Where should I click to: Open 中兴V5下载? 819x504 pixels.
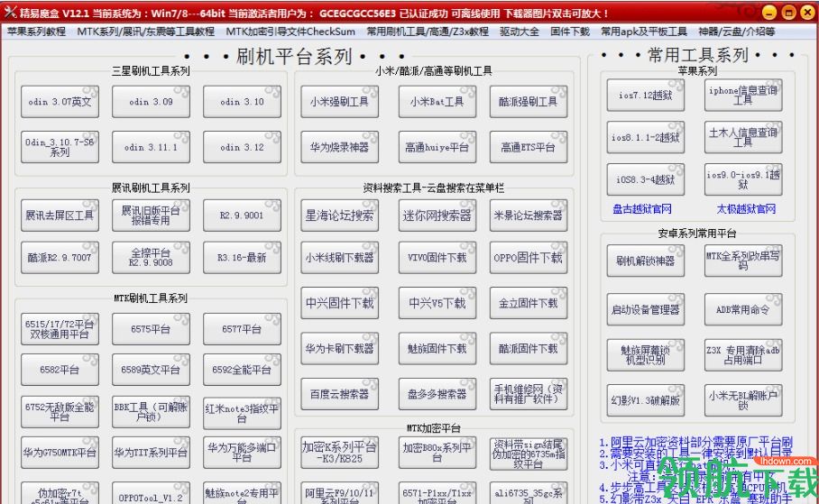tap(437, 303)
